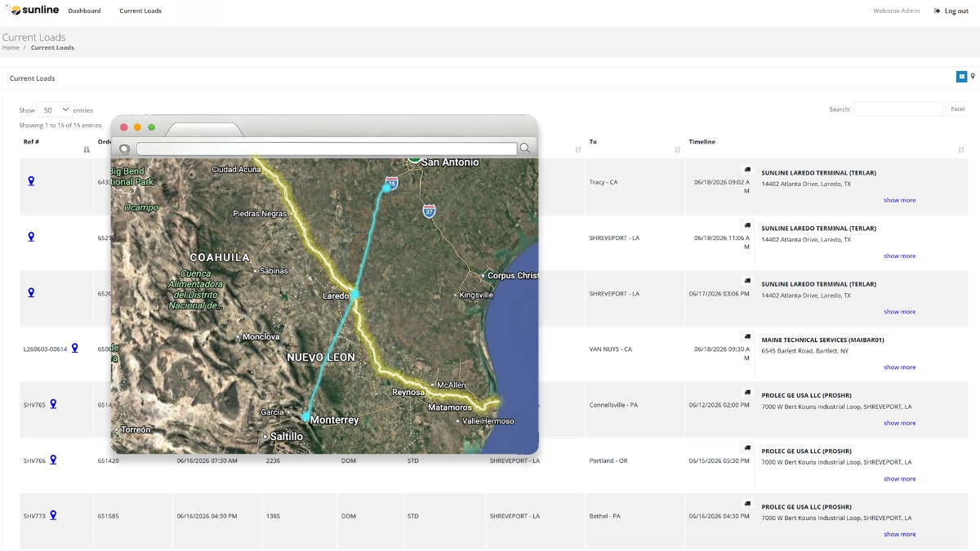Click the Search input field above the table
980x551 pixels.
(x=898, y=109)
